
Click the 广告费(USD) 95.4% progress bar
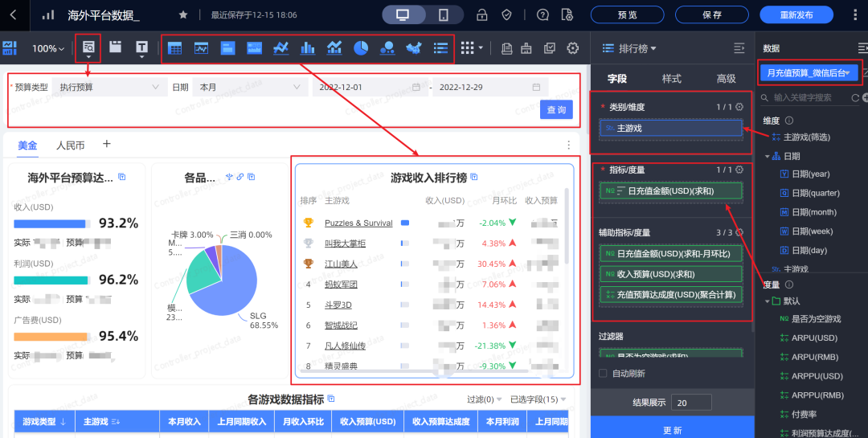click(51, 337)
